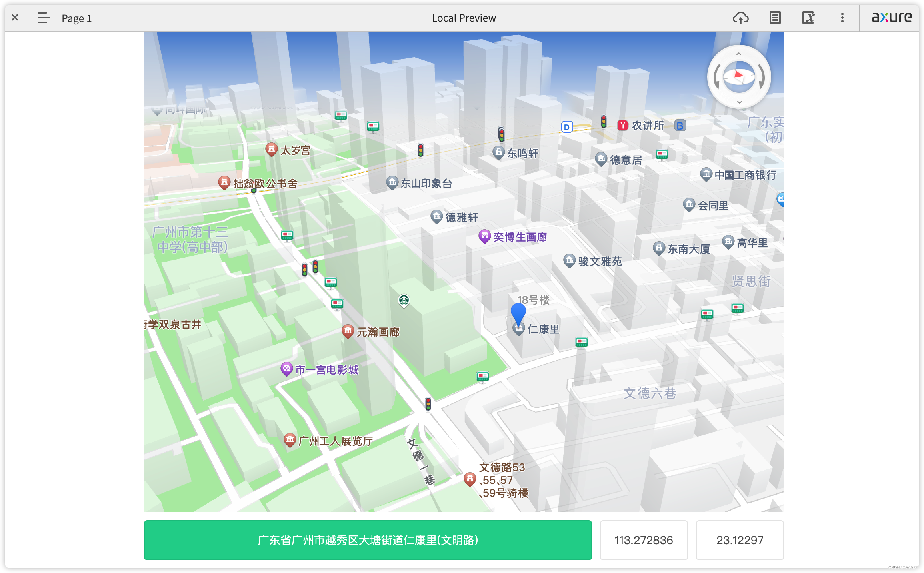Viewport: 924px width, 573px height.
Task: Click the Page 1 title in header
Action: (77, 18)
